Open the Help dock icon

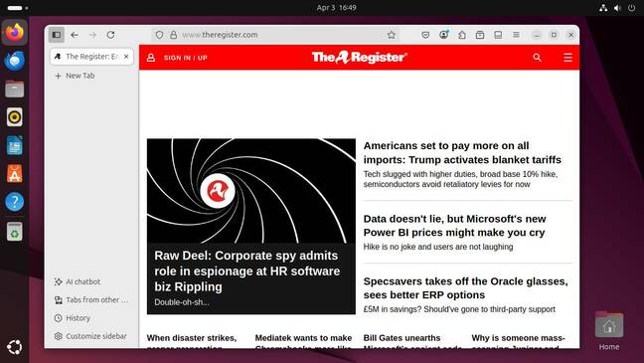(15, 202)
